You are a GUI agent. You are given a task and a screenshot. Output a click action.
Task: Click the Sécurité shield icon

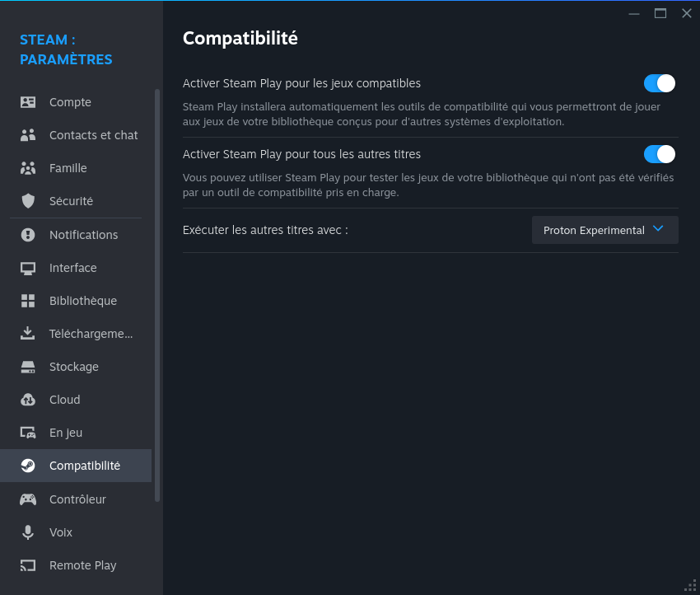coord(28,201)
